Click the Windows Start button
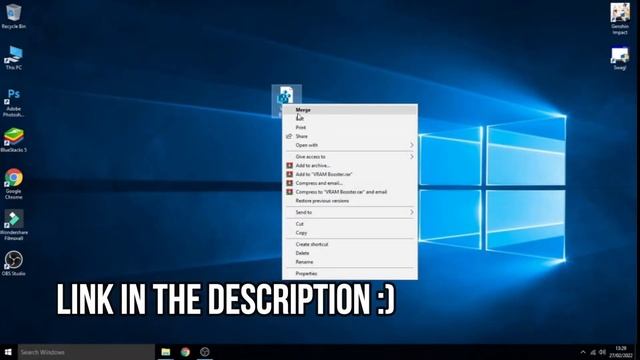 point(8,352)
